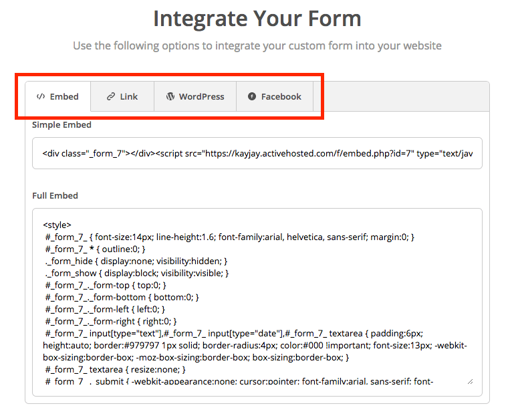This screenshot has width=514, height=420.
Task: Click the 'Integrate Your Form' heading
Action: (257, 19)
